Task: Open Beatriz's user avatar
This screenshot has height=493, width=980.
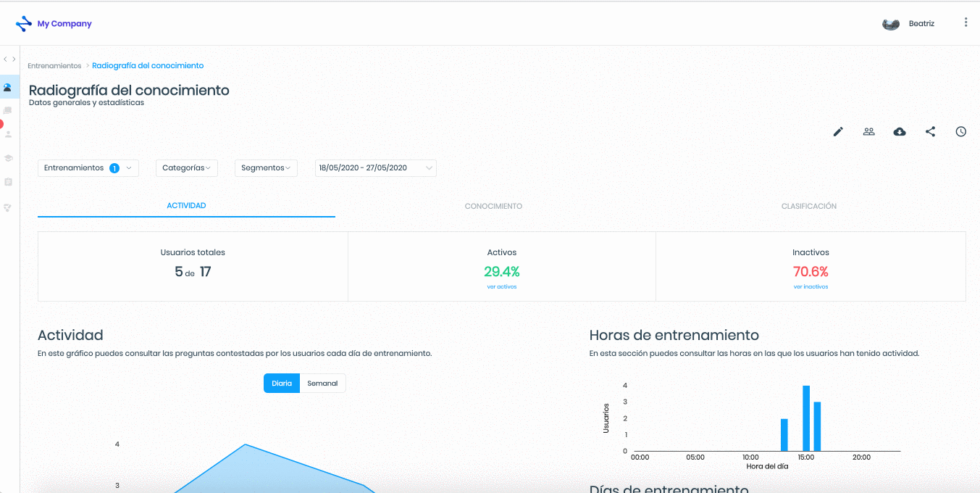Action: click(x=891, y=24)
